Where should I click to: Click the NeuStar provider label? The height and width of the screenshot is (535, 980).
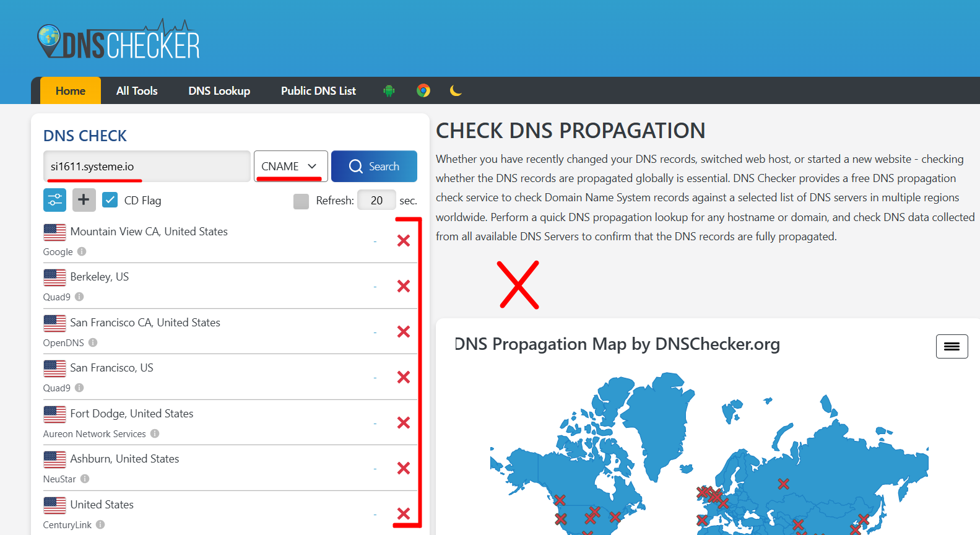tap(59, 479)
